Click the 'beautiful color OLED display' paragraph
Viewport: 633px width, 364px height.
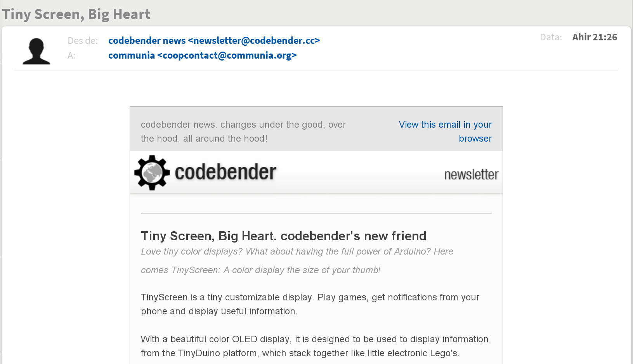click(x=314, y=346)
